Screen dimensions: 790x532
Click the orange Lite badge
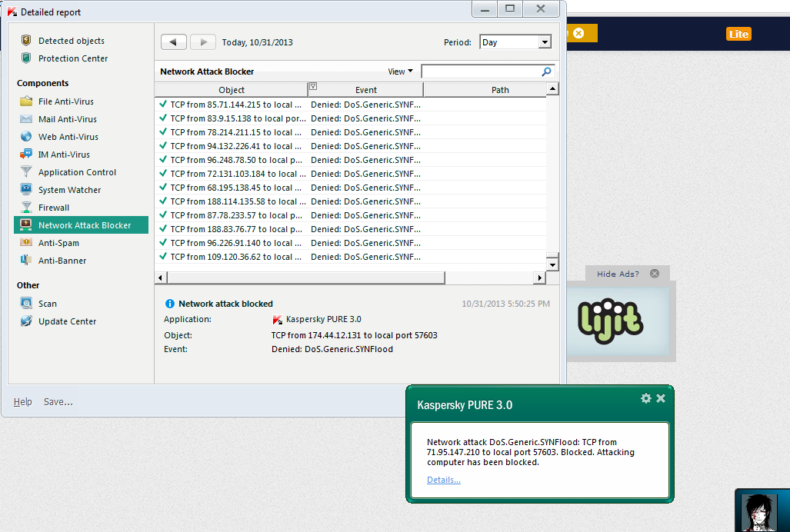738,34
